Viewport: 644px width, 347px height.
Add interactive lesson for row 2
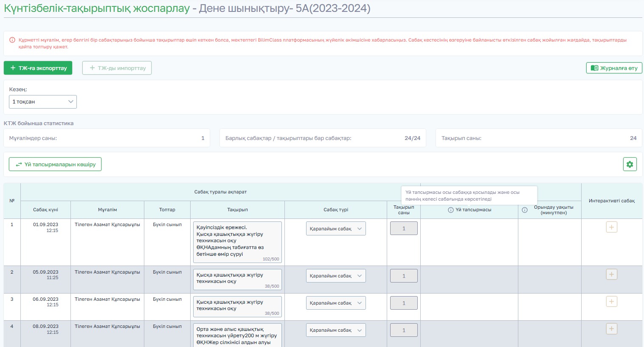click(611, 274)
